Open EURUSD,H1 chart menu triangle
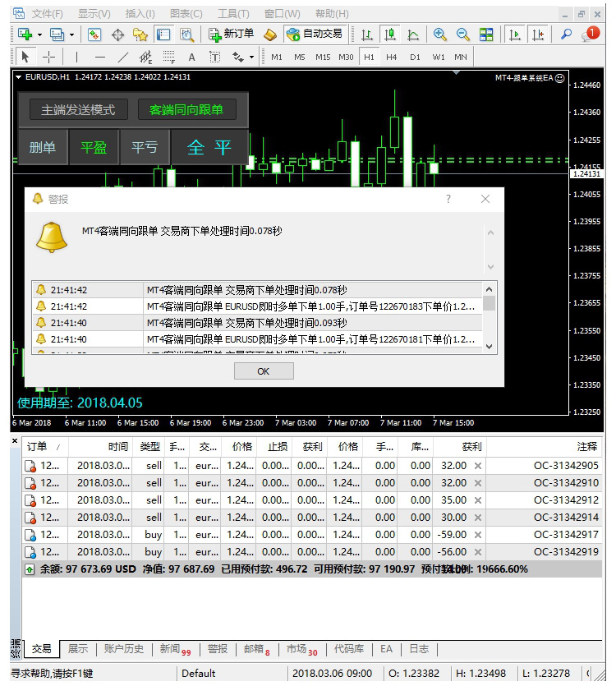616x686 pixels. point(18,77)
